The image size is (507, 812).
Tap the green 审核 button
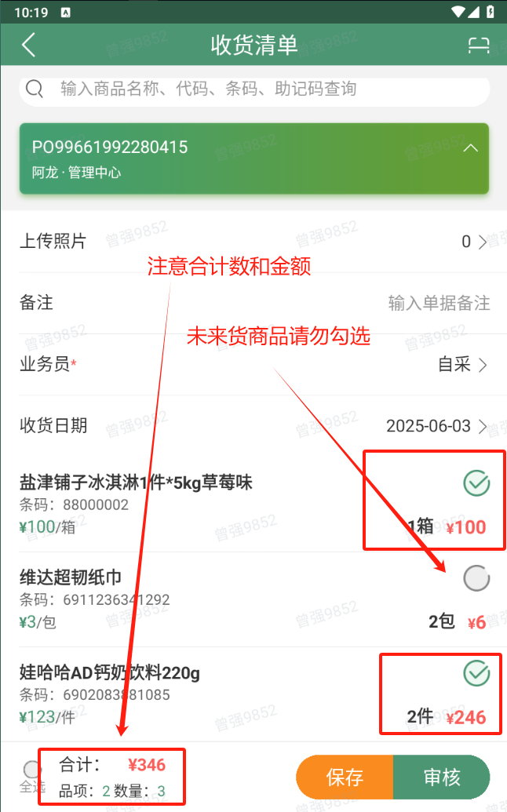442,777
